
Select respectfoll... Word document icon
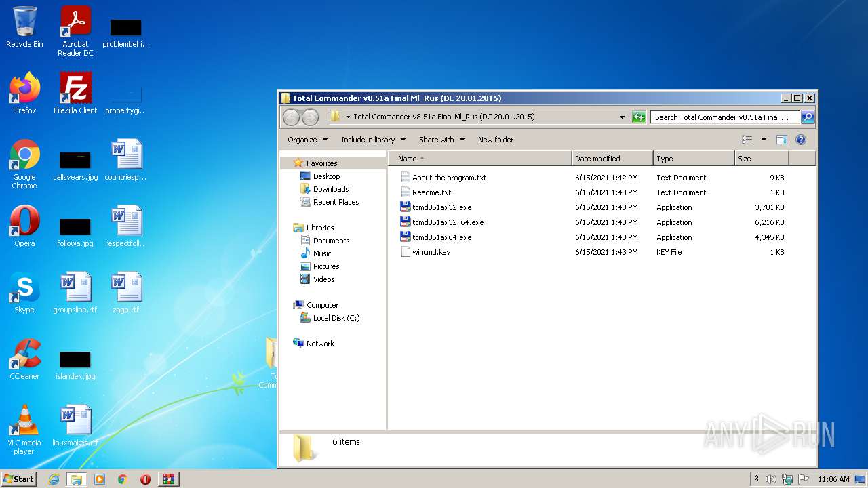point(126,226)
